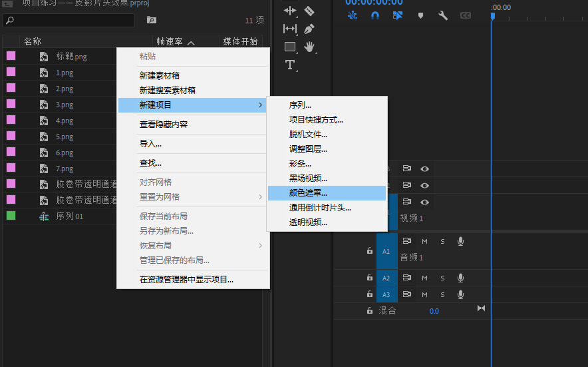588x367 pixels.
Task: Choose 颜色遮罩... from the submenu
Action: point(308,193)
